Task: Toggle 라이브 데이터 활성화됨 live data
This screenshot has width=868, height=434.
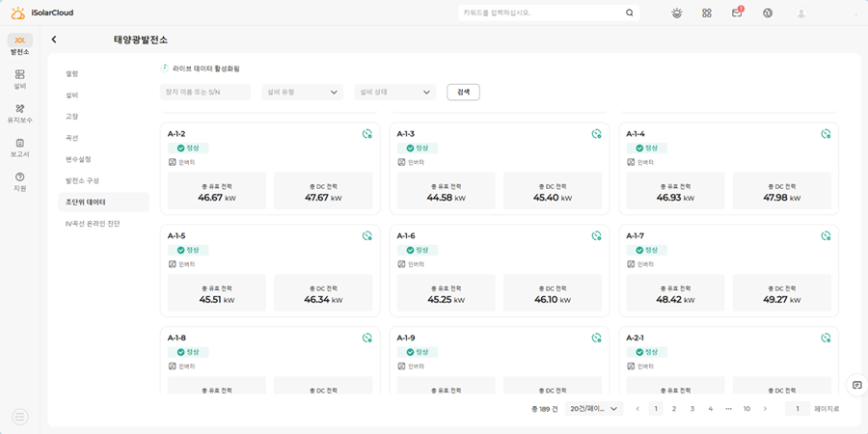Action: point(165,68)
